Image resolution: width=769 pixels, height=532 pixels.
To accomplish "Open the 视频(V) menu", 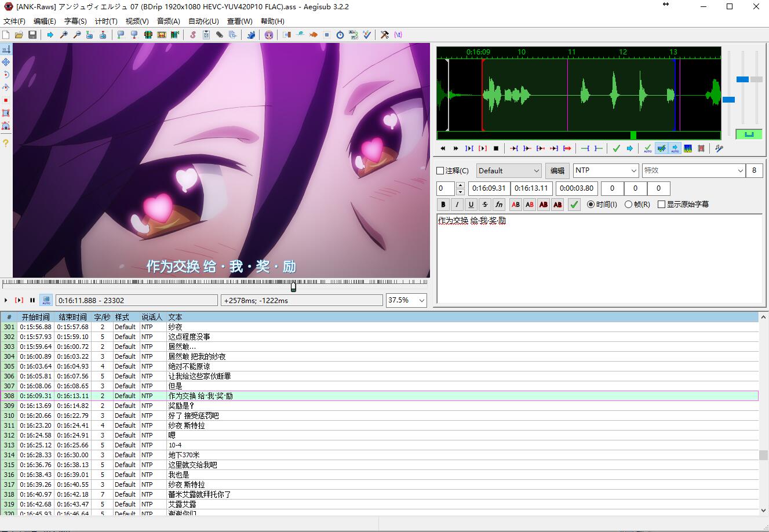I will coord(137,21).
